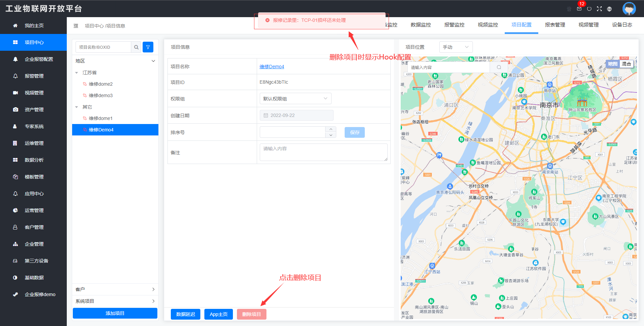Screen dimensions: 644x326
Task: Click the 删除项目 button
Action: click(x=251, y=314)
